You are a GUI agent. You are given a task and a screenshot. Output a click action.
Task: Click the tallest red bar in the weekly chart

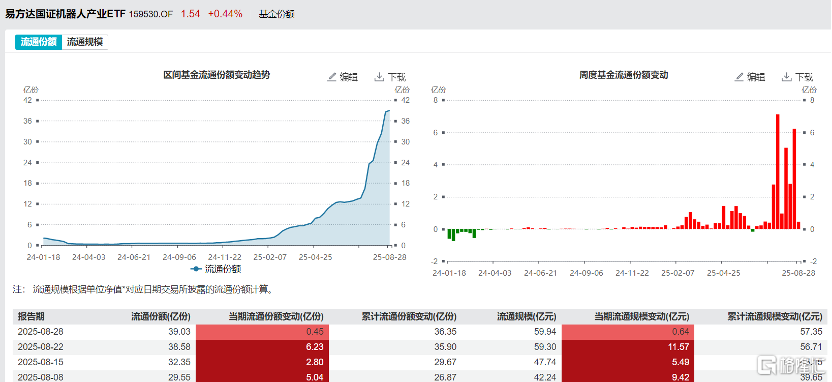coord(777,171)
